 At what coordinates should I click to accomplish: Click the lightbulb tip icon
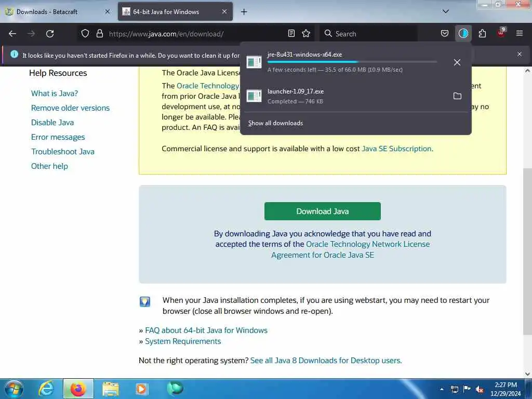point(145,301)
